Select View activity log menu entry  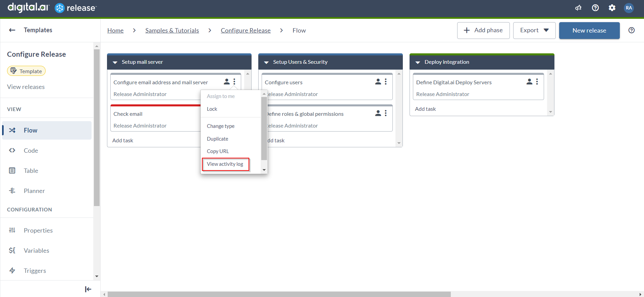[225, 164]
